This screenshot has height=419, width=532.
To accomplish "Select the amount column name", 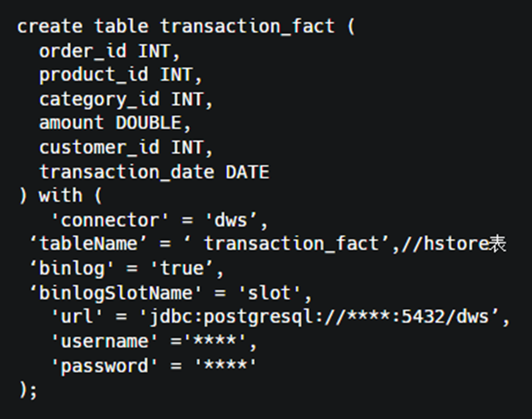I will pos(72,123).
